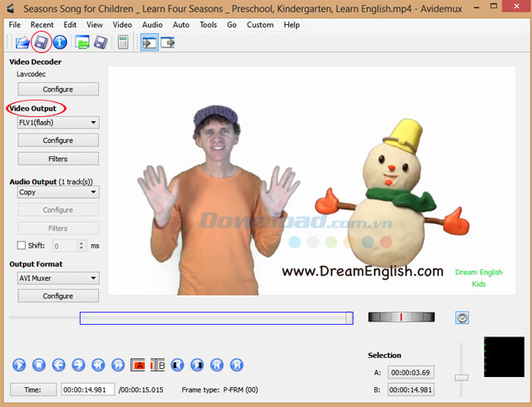The height and width of the screenshot is (407, 532).
Task: Click the video output Filters button
Action: [x=58, y=159]
